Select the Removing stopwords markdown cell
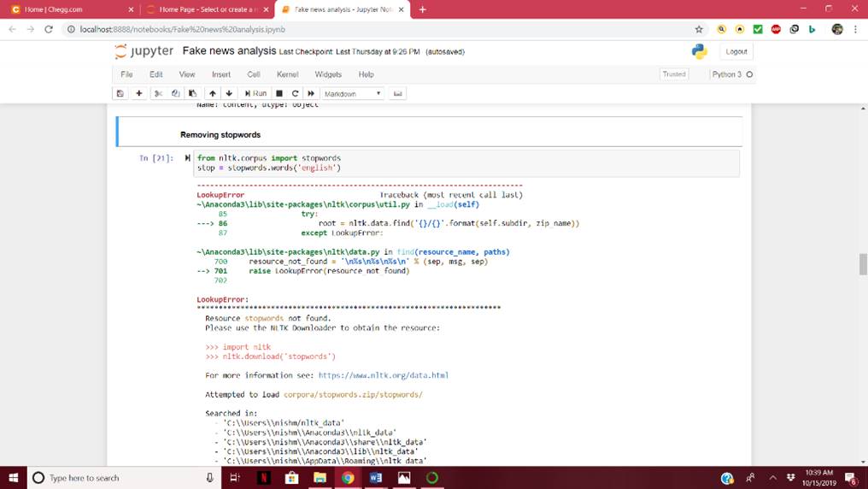The image size is (868, 489). (429, 132)
